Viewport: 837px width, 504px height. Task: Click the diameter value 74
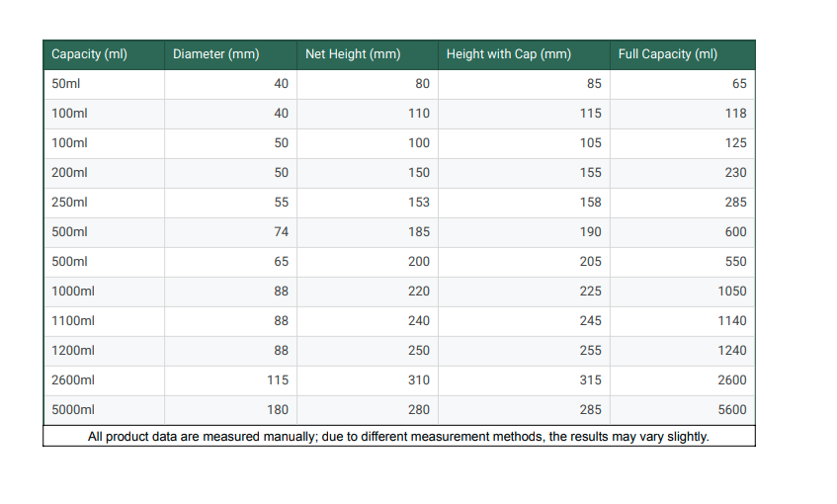(x=281, y=232)
